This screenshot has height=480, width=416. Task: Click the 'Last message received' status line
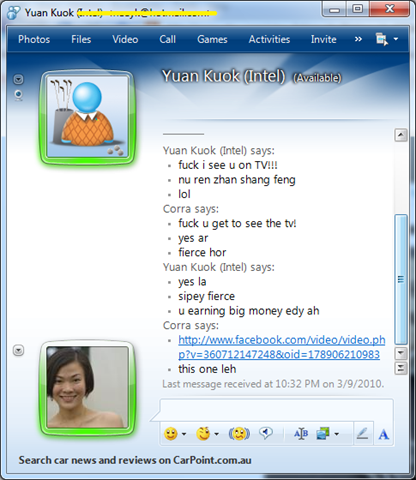tap(273, 384)
